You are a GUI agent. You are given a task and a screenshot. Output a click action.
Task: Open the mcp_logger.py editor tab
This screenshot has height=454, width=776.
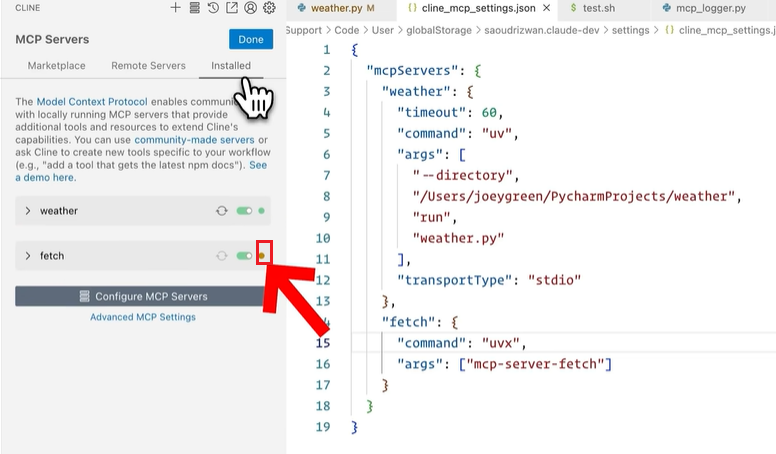(x=711, y=8)
